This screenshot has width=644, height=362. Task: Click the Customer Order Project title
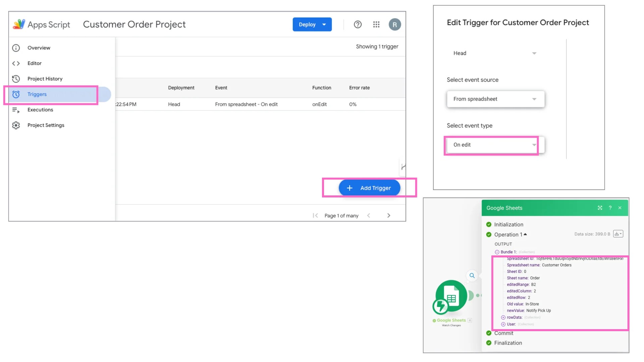(134, 24)
